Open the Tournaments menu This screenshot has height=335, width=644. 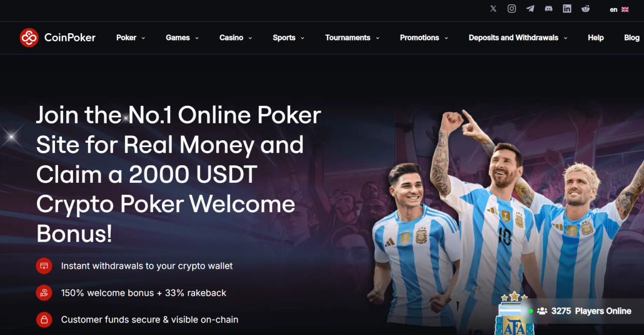click(x=353, y=38)
